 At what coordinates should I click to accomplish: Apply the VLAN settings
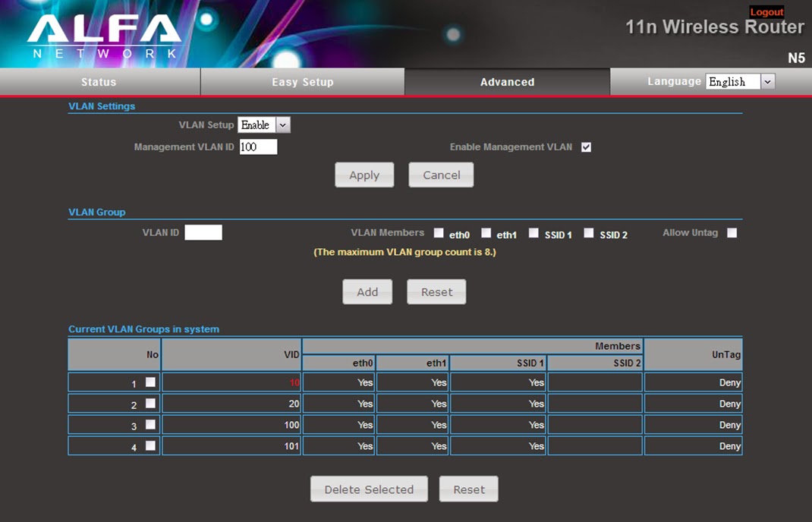pos(364,175)
